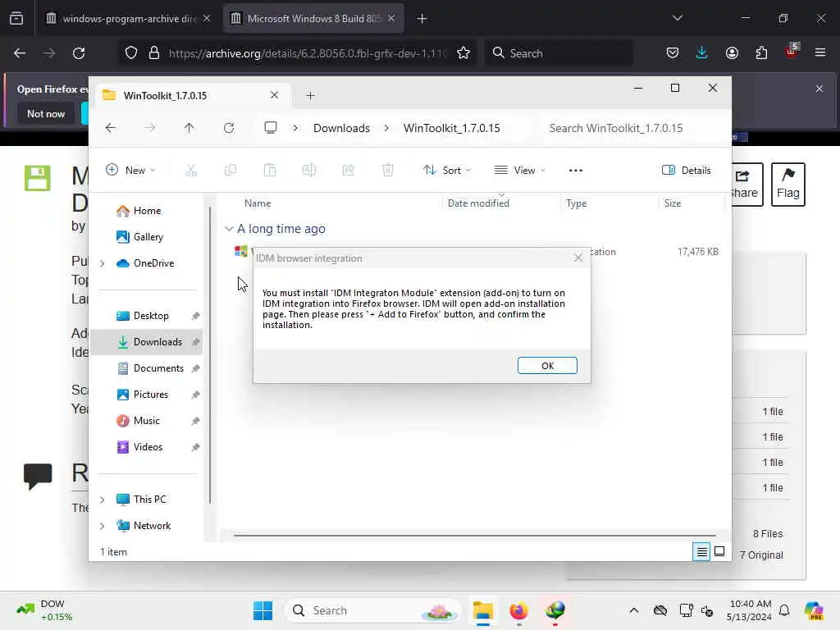Sort by Date modified column header

(478, 203)
